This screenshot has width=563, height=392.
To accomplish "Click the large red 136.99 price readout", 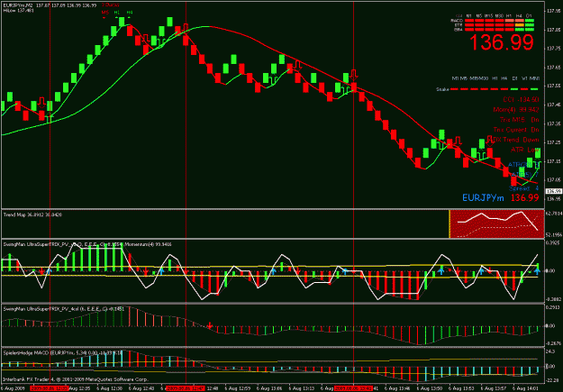I will (501, 42).
